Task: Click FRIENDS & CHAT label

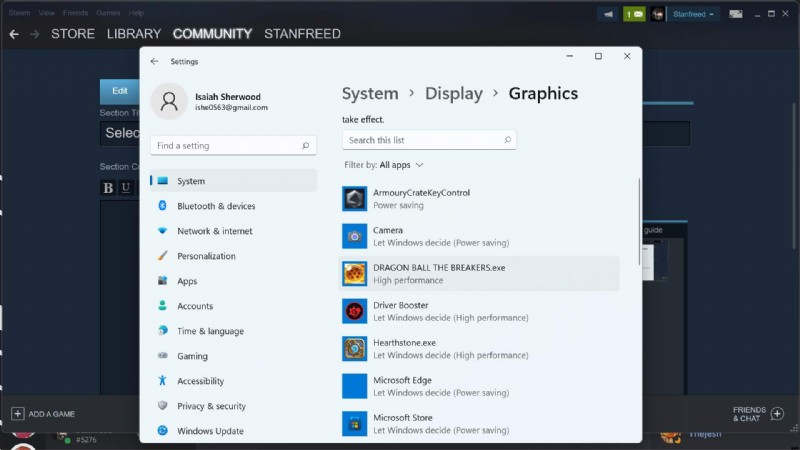Action: pos(749,414)
